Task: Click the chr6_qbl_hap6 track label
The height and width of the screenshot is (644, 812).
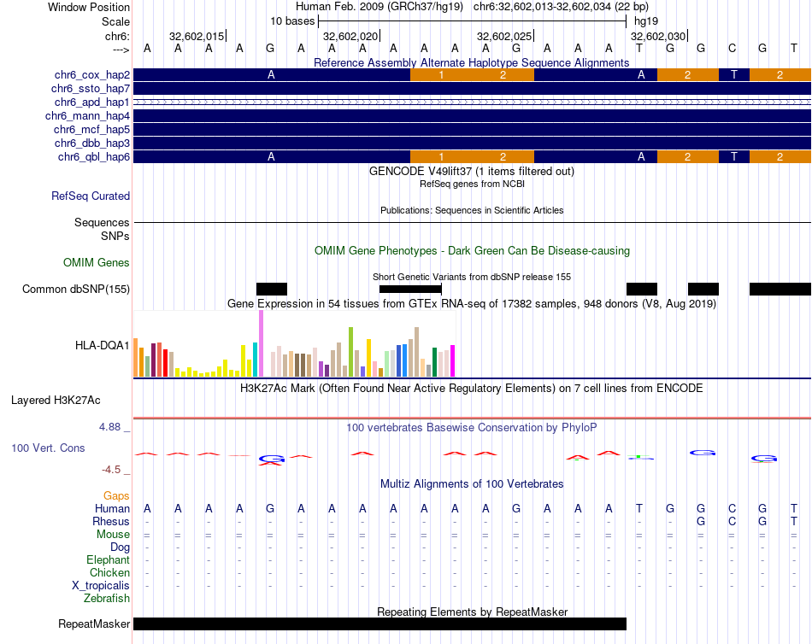Action: pos(94,157)
